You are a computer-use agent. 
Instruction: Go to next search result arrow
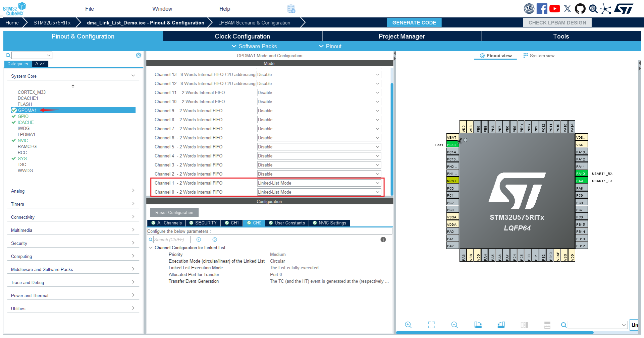click(215, 240)
